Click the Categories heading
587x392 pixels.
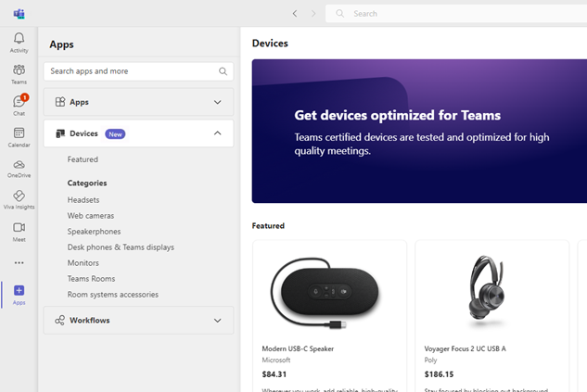coord(87,183)
